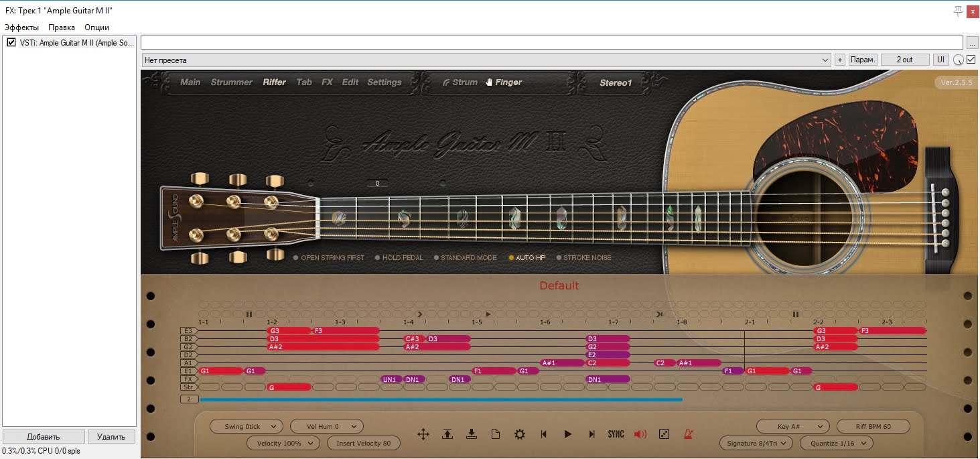Toggle STANDARD MODE option
980x459 pixels.
tap(465, 257)
